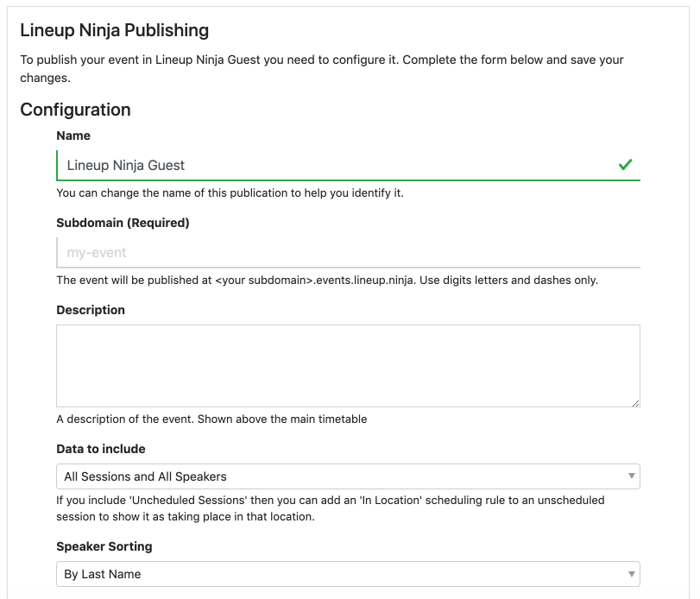
Task: Click the 'Name' field label
Action: point(73,136)
